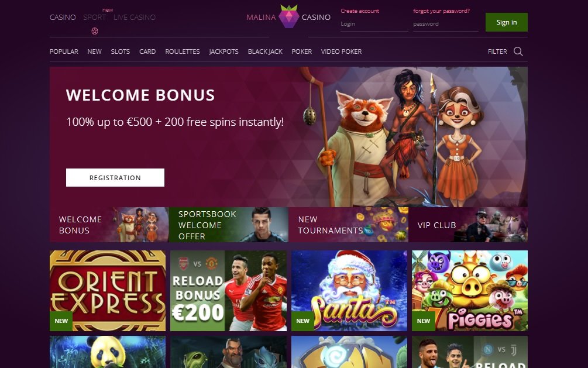Click the Malina Casino raspberry logo

pos(288,16)
